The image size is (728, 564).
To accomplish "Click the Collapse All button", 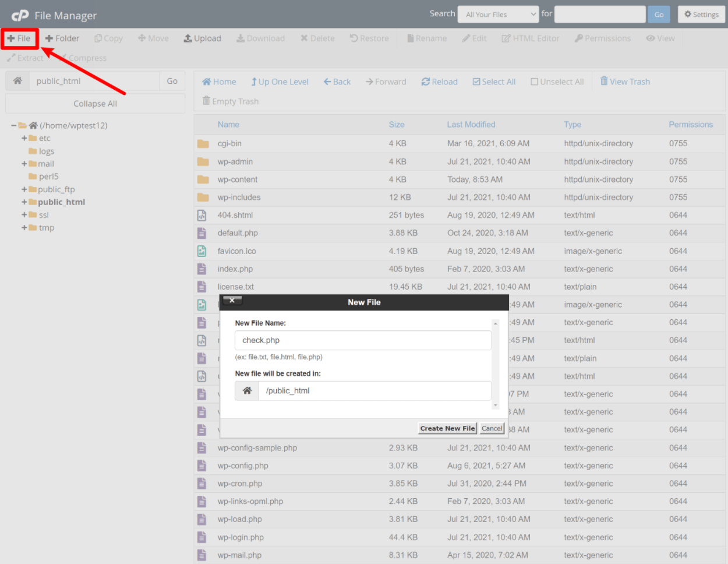I will pyautogui.click(x=95, y=104).
